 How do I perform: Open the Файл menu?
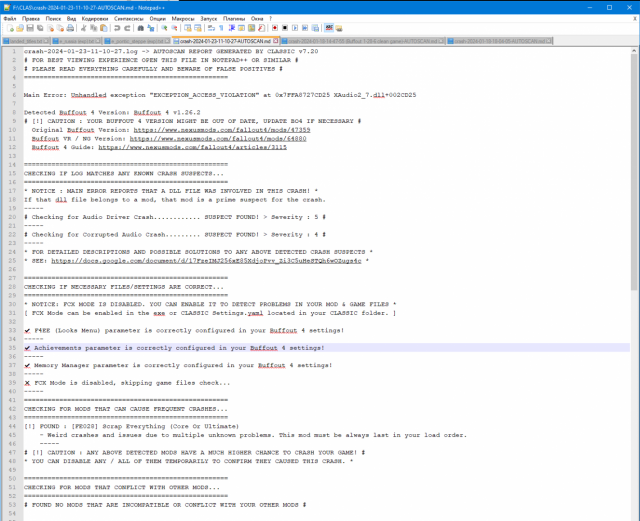click(x=10, y=19)
